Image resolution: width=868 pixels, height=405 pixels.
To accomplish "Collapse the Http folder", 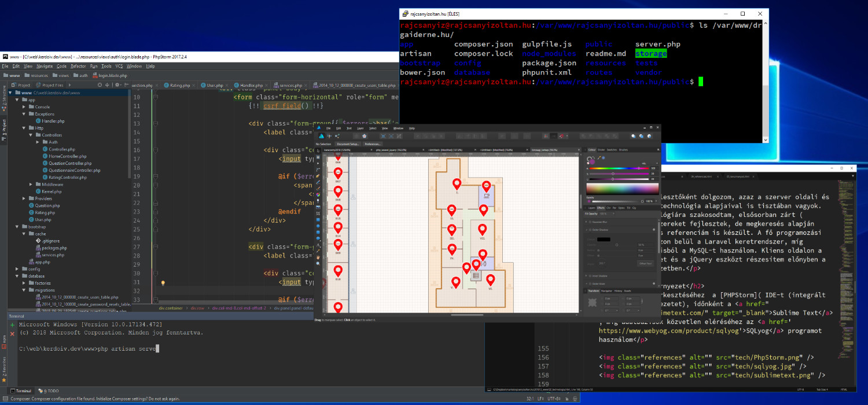I will [x=24, y=128].
